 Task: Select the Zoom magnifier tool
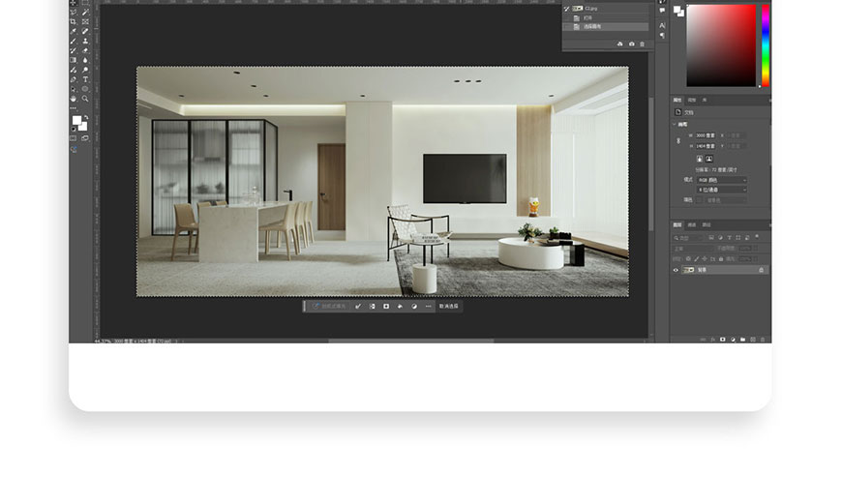(85, 99)
